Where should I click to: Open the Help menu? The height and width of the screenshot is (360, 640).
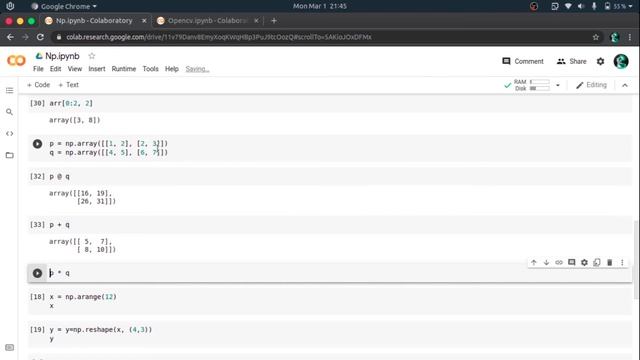pyautogui.click(x=172, y=69)
